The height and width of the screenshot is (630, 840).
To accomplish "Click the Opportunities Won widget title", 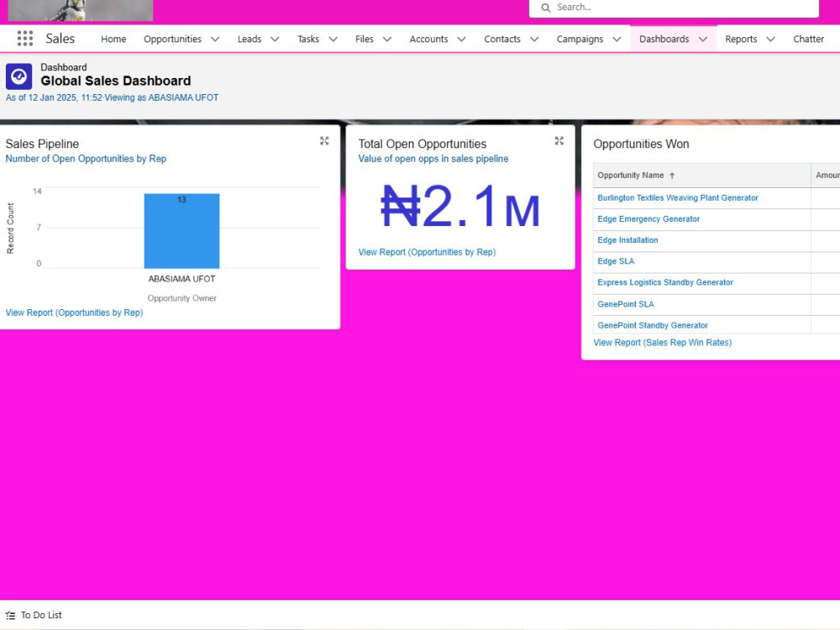I will 641,144.
